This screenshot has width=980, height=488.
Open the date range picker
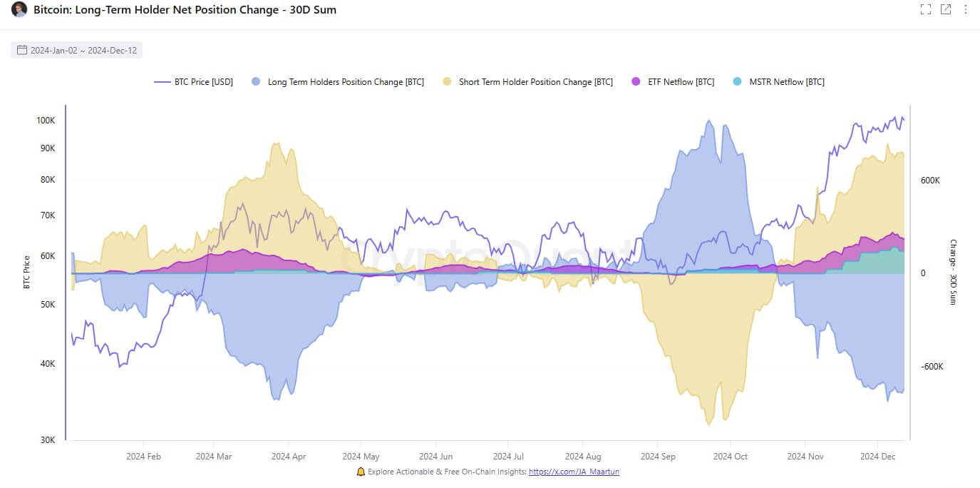coord(76,50)
